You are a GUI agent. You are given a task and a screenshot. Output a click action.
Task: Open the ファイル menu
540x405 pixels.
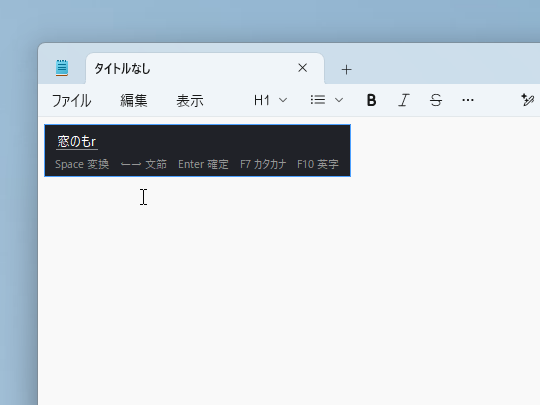click(x=72, y=101)
